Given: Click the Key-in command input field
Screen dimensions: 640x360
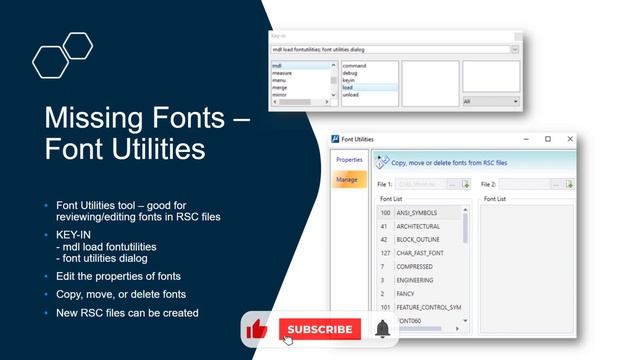Looking at the screenshot, I should 391,49.
